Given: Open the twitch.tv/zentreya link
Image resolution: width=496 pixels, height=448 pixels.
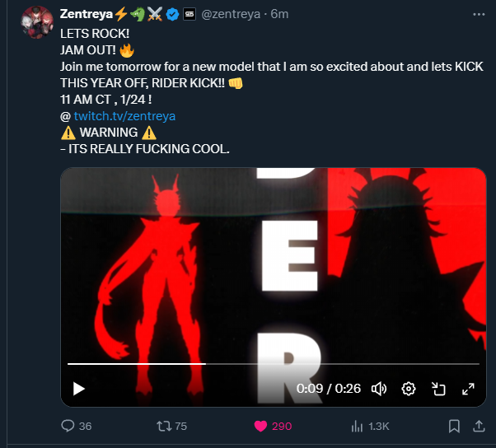Looking at the screenshot, I should 124,116.
